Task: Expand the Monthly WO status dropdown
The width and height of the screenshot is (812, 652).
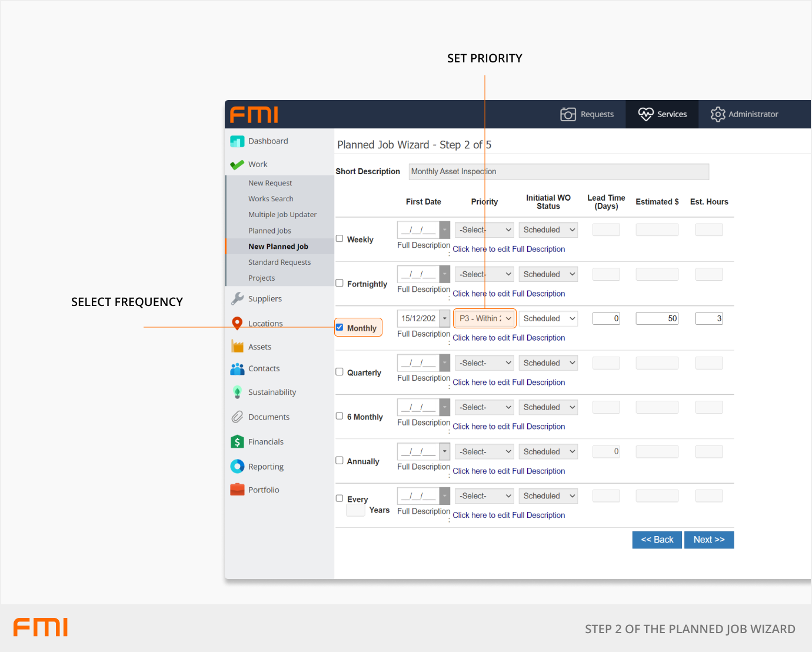Action: click(548, 318)
